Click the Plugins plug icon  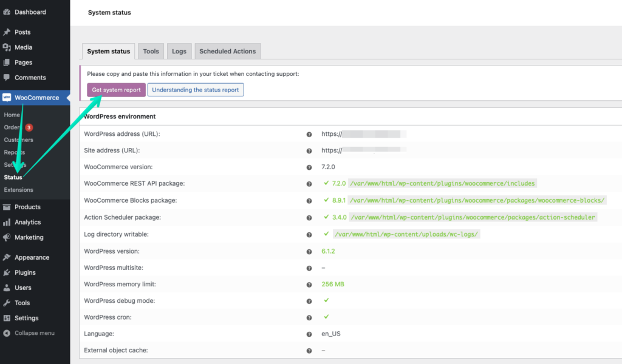click(7, 272)
